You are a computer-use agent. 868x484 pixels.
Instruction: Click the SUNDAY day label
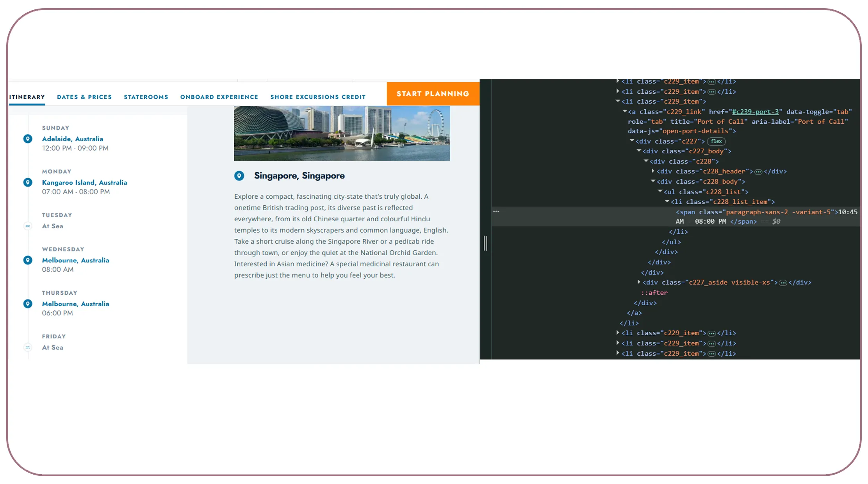[55, 128]
